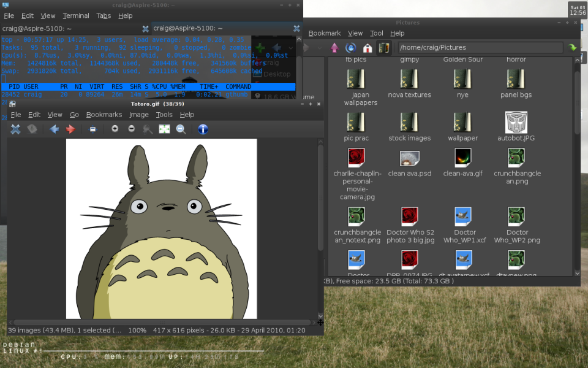Click the fit-to-window icon with green arrows
588x368 pixels.
(x=164, y=129)
